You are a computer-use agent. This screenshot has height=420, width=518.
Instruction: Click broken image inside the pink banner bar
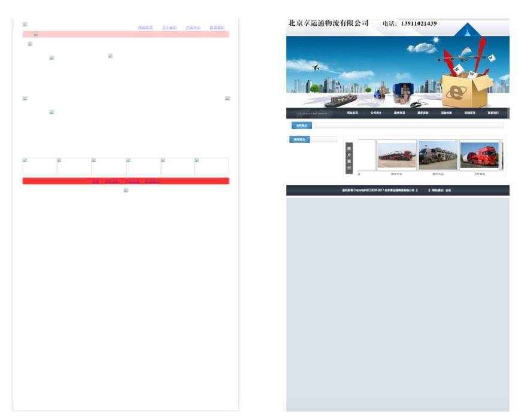pyautogui.click(x=36, y=34)
